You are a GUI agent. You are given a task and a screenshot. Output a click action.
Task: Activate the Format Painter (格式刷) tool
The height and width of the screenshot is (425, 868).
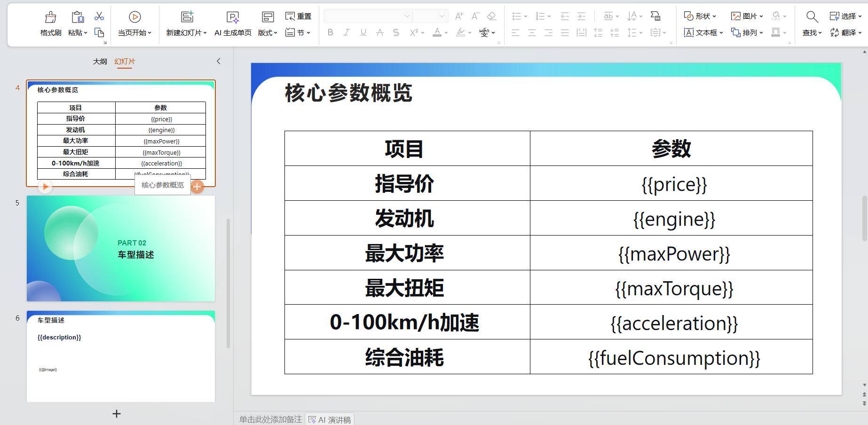(51, 24)
